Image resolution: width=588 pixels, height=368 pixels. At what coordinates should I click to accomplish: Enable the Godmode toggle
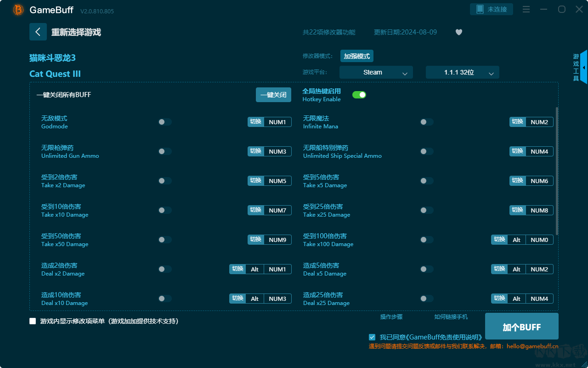point(165,122)
